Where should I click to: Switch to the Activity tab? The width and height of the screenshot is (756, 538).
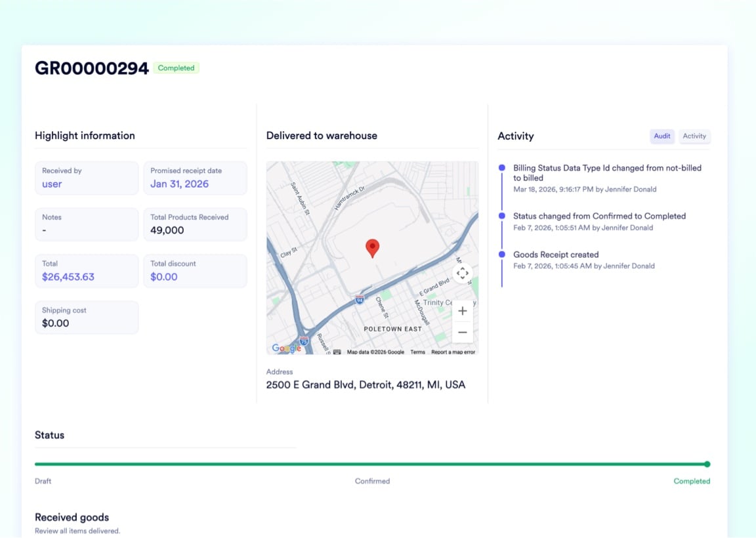coord(694,136)
